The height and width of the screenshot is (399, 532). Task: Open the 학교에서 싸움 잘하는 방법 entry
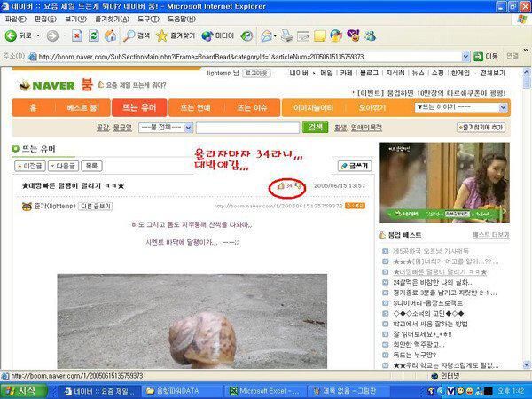430,324
